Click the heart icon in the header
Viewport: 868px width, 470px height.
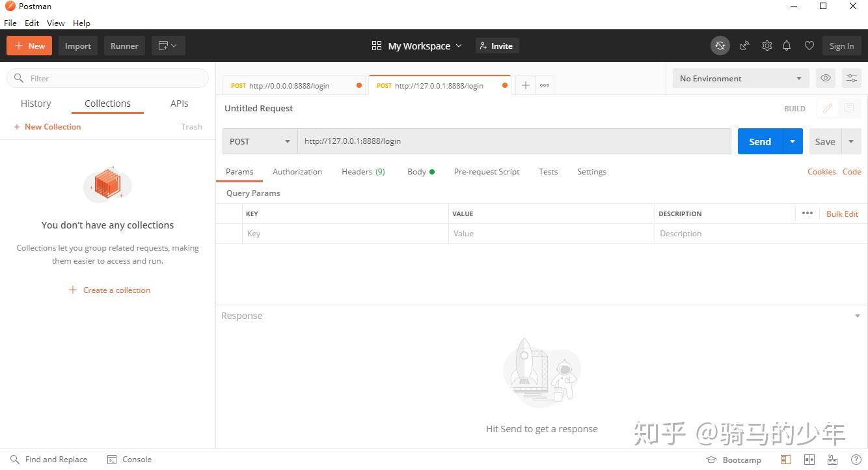coord(809,46)
